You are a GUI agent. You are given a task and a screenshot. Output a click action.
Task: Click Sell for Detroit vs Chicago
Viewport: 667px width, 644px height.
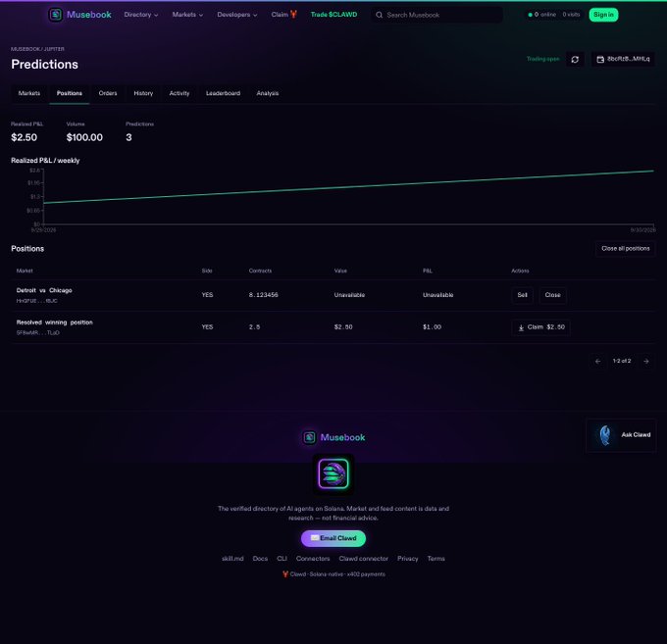pyautogui.click(x=522, y=295)
